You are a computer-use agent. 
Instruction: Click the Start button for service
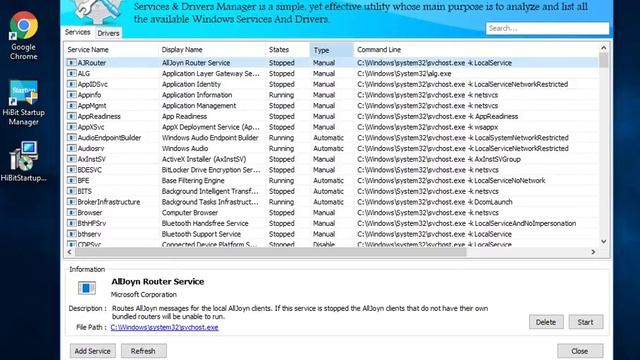585,322
